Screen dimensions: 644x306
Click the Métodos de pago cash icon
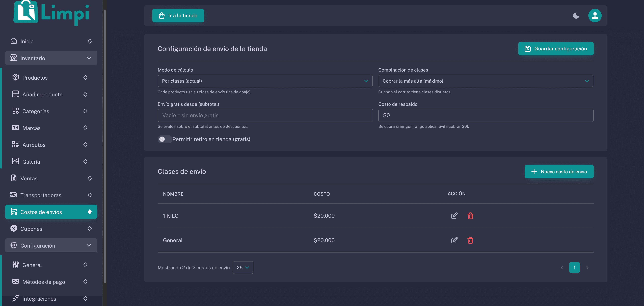point(15,281)
